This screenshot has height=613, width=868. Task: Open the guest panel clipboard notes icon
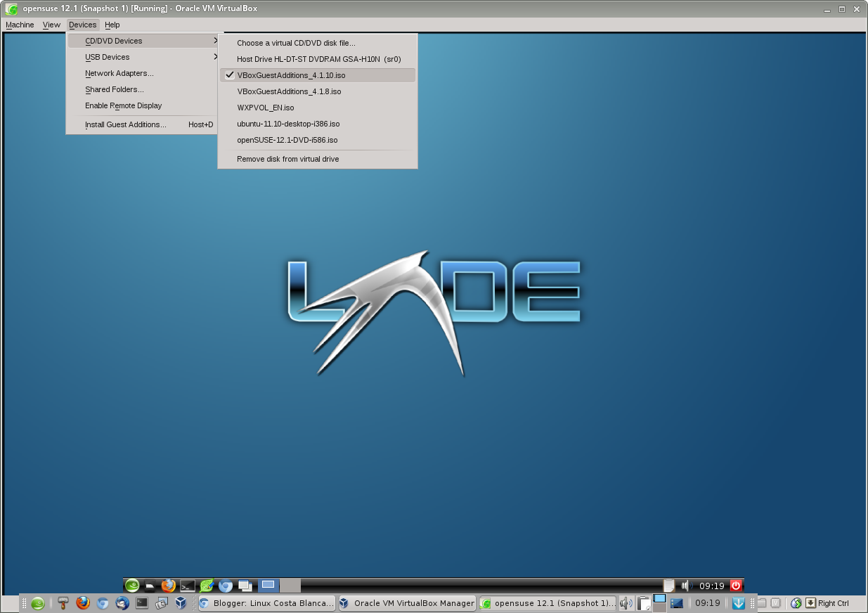(669, 586)
